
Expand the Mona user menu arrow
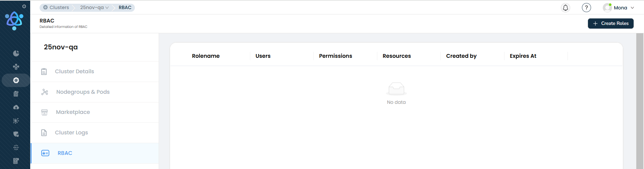tap(632, 8)
